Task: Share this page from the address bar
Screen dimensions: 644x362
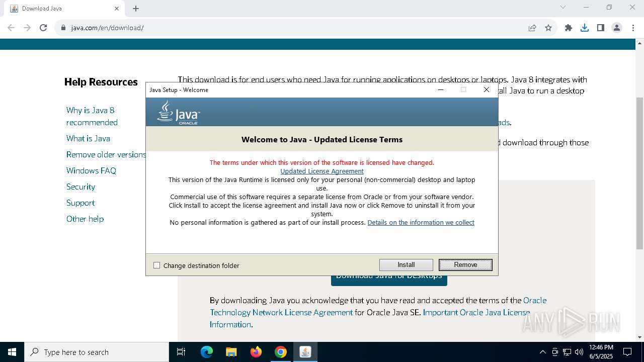Action: 532,28
